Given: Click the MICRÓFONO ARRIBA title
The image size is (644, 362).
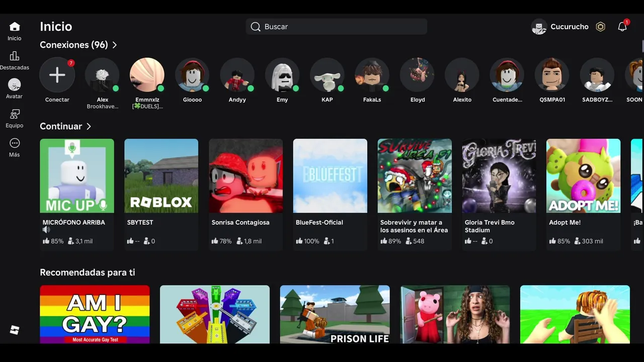Looking at the screenshot, I should tap(74, 222).
